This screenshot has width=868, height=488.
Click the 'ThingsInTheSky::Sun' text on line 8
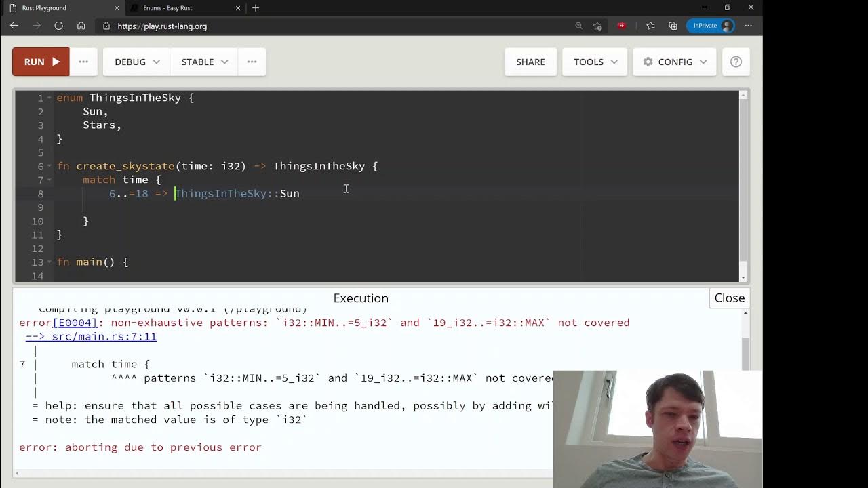tap(237, 193)
